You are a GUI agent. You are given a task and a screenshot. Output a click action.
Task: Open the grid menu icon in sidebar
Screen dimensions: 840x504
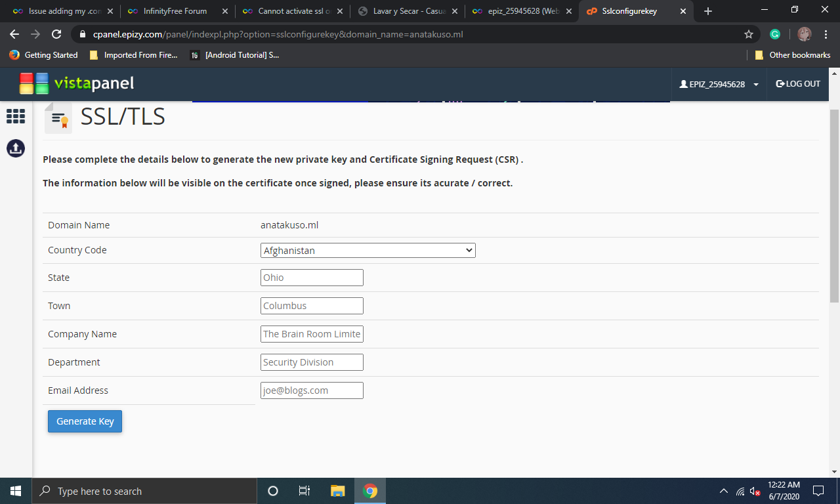[16, 116]
